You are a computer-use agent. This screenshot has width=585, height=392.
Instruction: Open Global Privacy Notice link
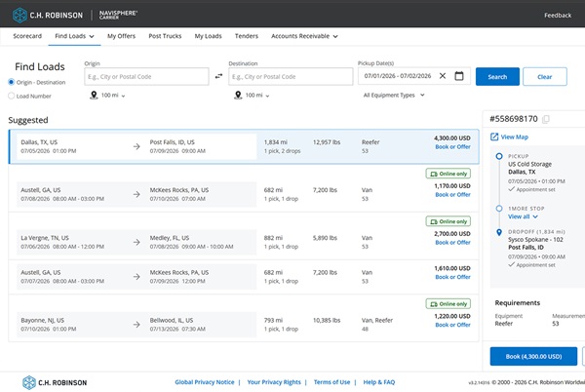pyautogui.click(x=205, y=382)
